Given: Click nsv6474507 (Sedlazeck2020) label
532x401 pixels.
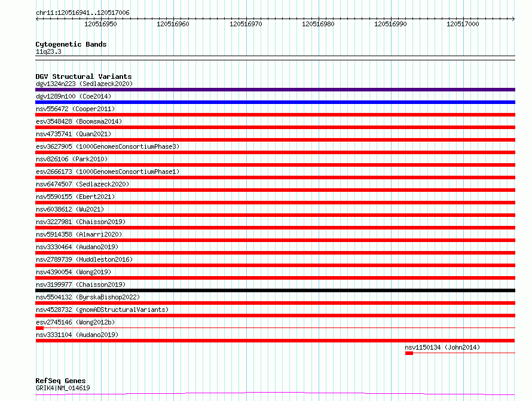Looking at the screenshot, I should click(x=82, y=184).
